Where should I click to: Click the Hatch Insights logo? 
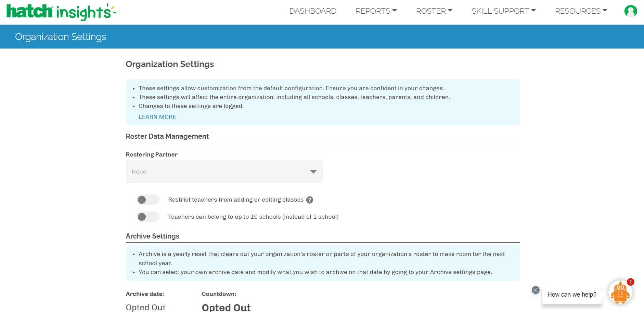pyautogui.click(x=61, y=12)
